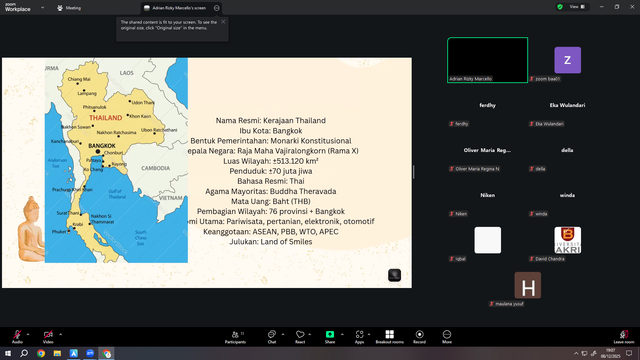Open the React emoji menu
Screen dimensions: 640x360
(x=300, y=337)
